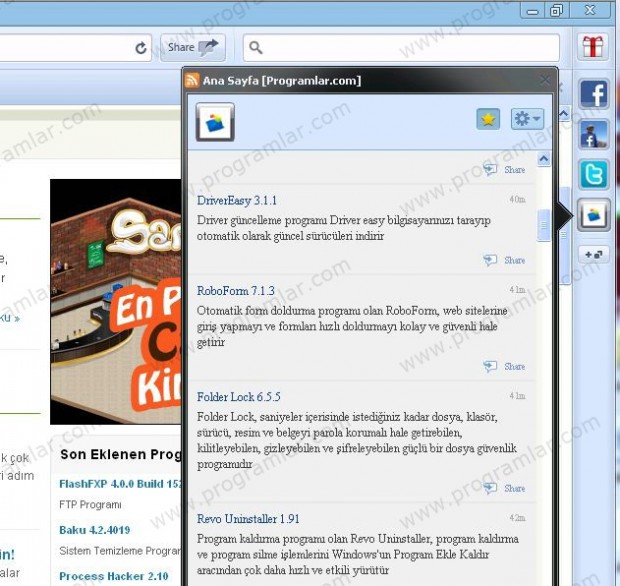The width and height of the screenshot is (620, 586).
Task: Click the Folder Lock description text
Action: coord(357,440)
